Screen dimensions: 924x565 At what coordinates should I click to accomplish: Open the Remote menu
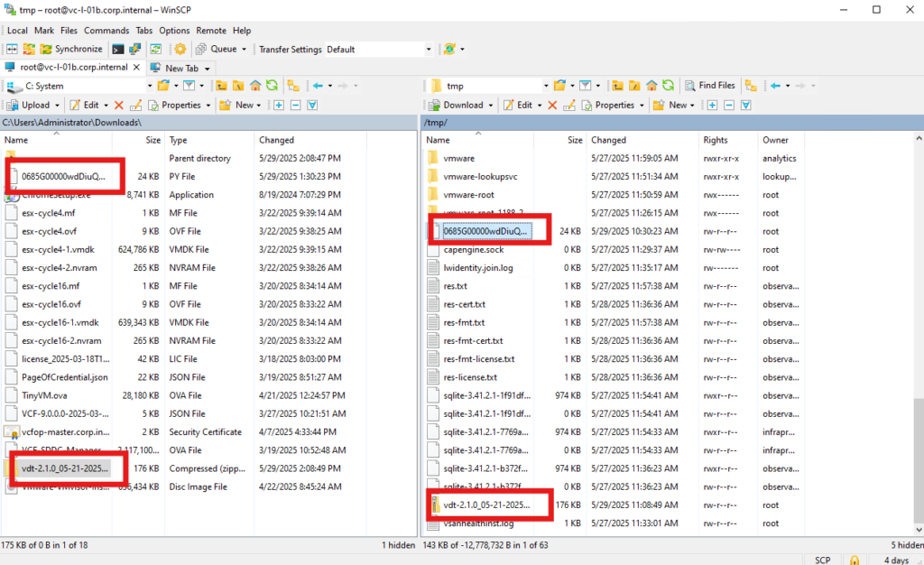pos(211,31)
